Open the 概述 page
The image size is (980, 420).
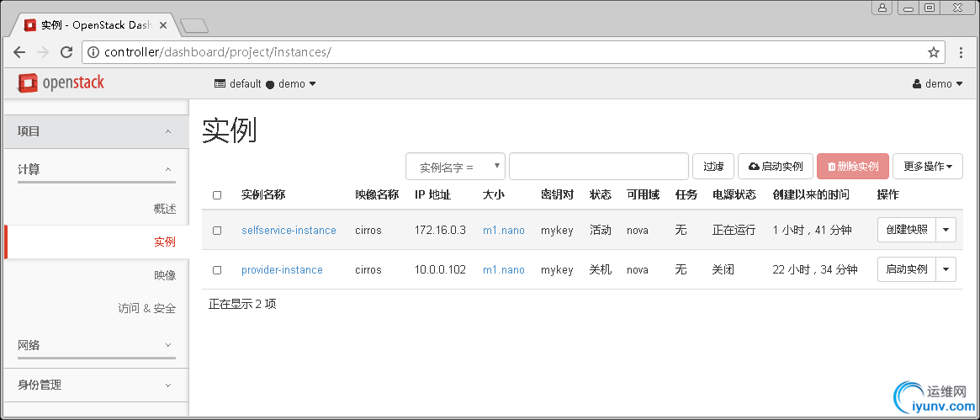pos(165,209)
